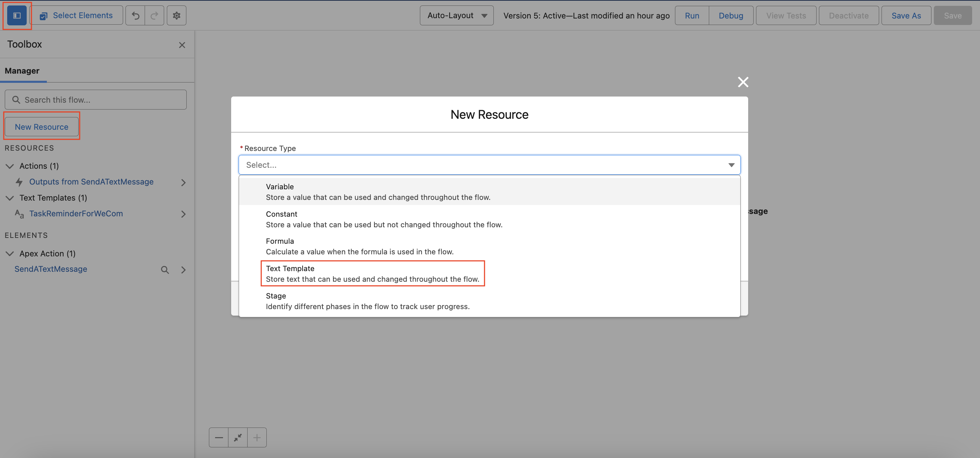Expand details chevron for SendATextMessage element
Screen dimensions: 980x458
click(183, 269)
